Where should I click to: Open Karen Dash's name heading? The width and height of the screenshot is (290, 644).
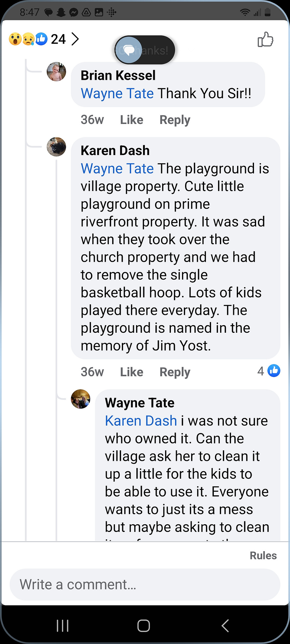pos(115,150)
